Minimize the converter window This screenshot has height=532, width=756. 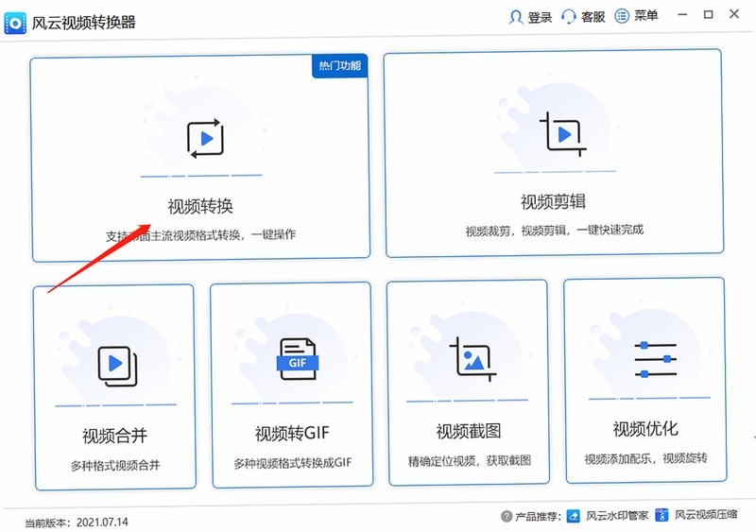682,15
